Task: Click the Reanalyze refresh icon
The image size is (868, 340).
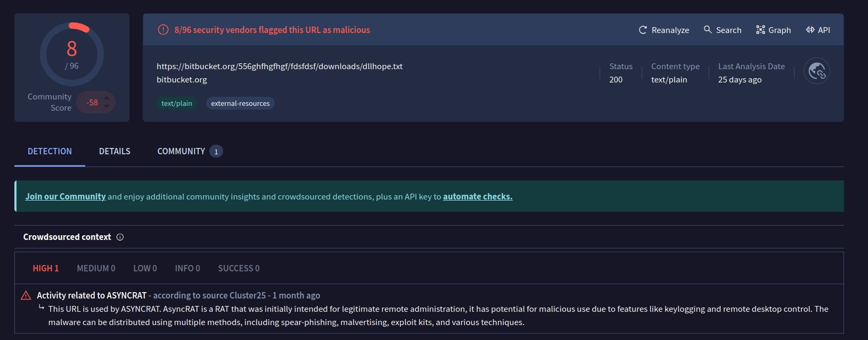Action: [643, 30]
